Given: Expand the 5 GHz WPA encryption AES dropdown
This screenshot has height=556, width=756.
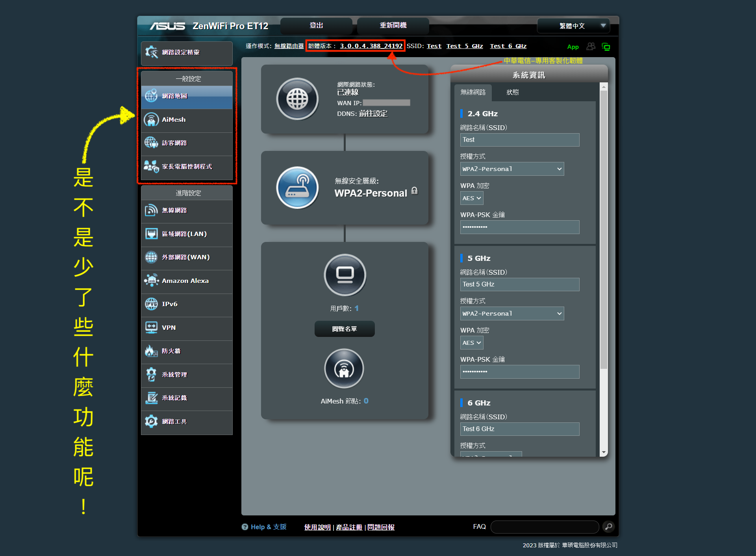Looking at the screenshot, I should pyautogui.click(x=472, y=343).
